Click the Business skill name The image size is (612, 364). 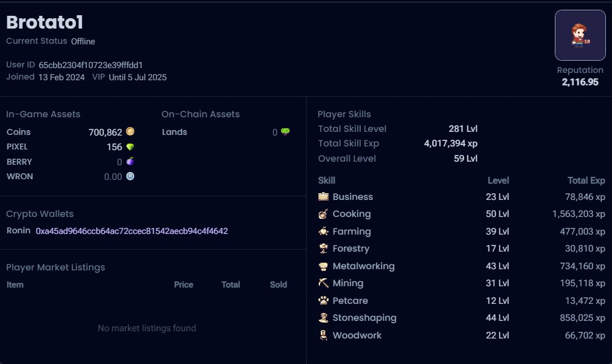tap(353, 197)
